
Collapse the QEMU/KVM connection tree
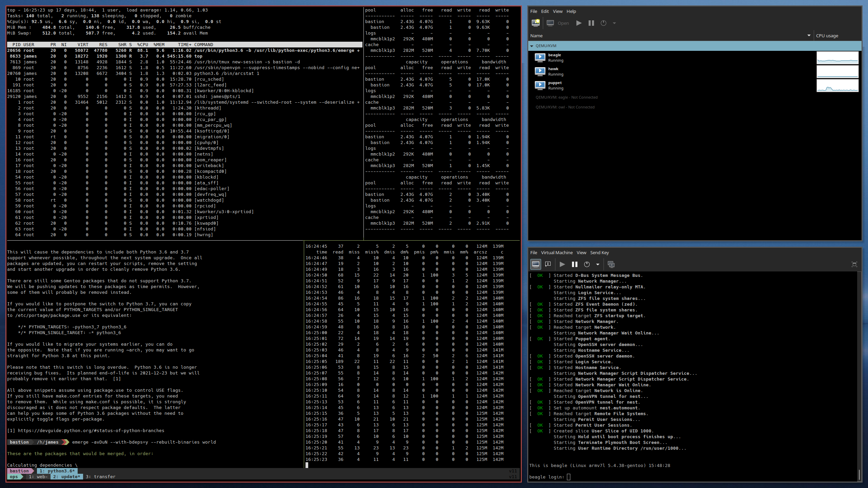(532, 46)
